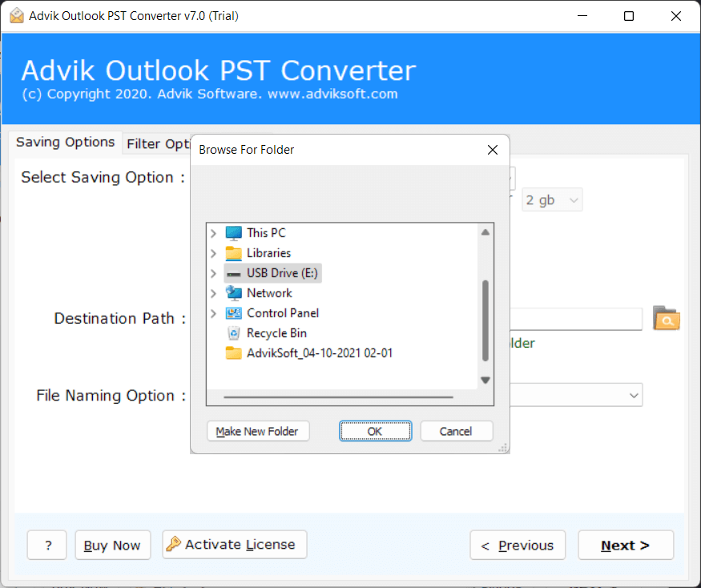Click the Destination Path input field
Screen dimensions: 701x588
coord(576,319)
